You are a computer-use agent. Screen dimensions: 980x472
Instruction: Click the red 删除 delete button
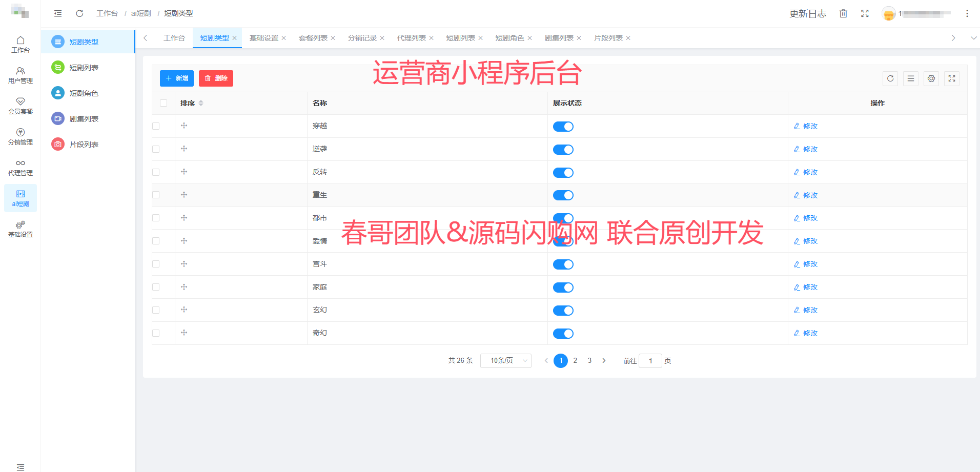click(216, 78)
